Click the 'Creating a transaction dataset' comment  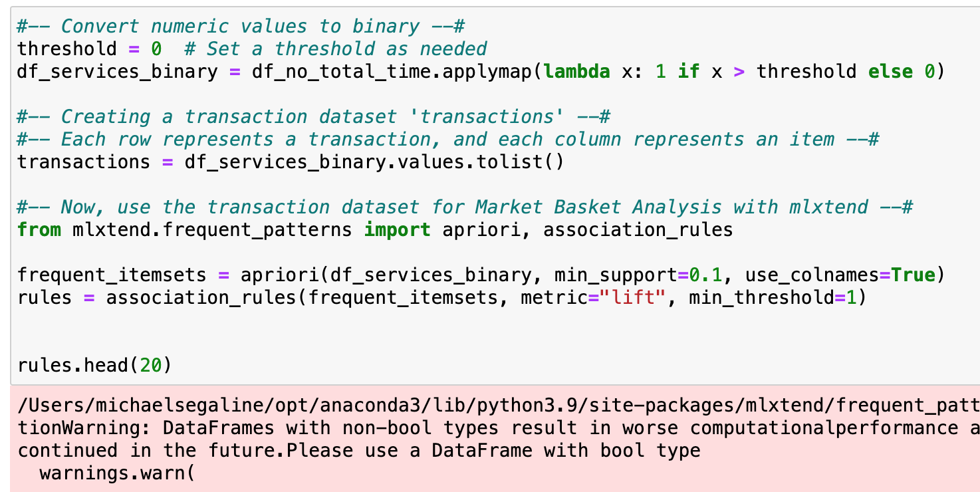313,117
